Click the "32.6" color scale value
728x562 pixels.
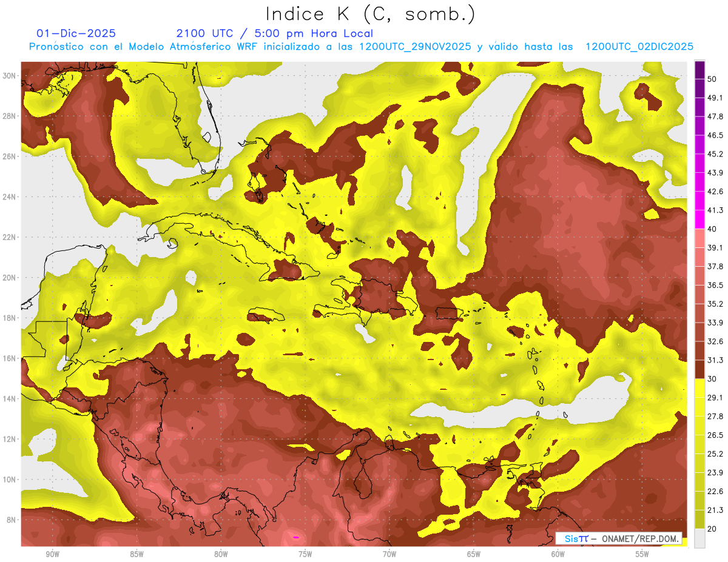(x=715, y=341)
